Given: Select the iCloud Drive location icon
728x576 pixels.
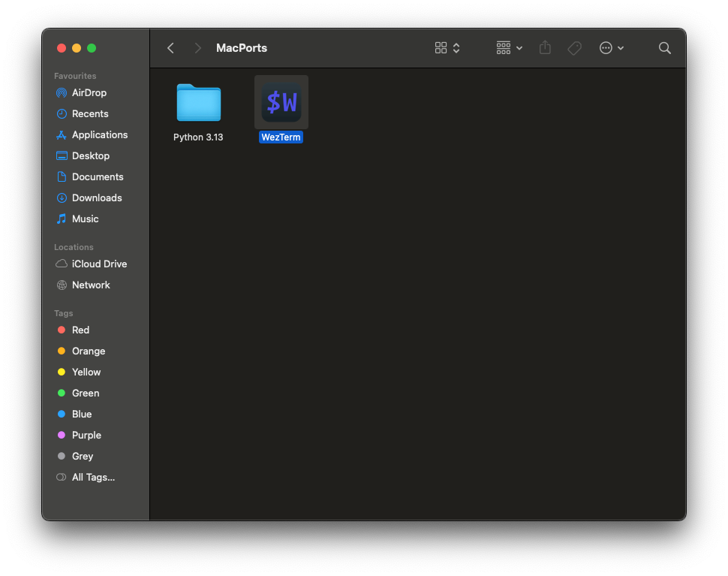Looking at the screenshot, I should (x=62, y=264).
